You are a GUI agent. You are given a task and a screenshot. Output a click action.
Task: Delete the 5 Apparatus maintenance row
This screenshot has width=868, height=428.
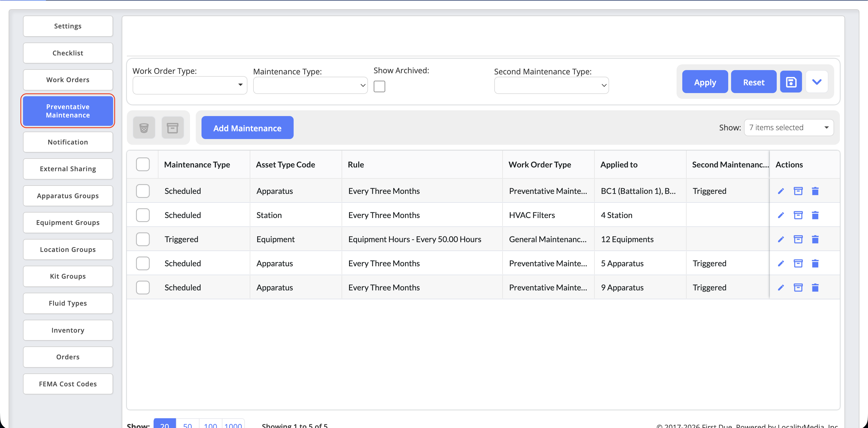tap(815, 263)
